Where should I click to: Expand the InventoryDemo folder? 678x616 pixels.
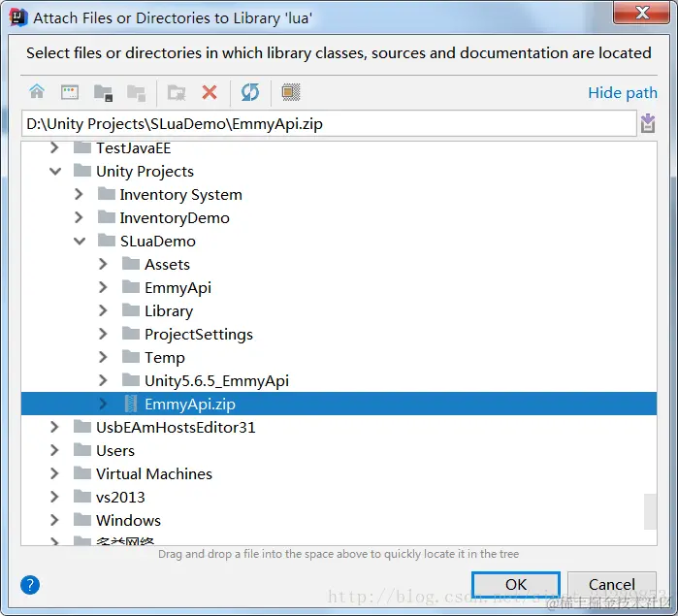click(79, 217)
